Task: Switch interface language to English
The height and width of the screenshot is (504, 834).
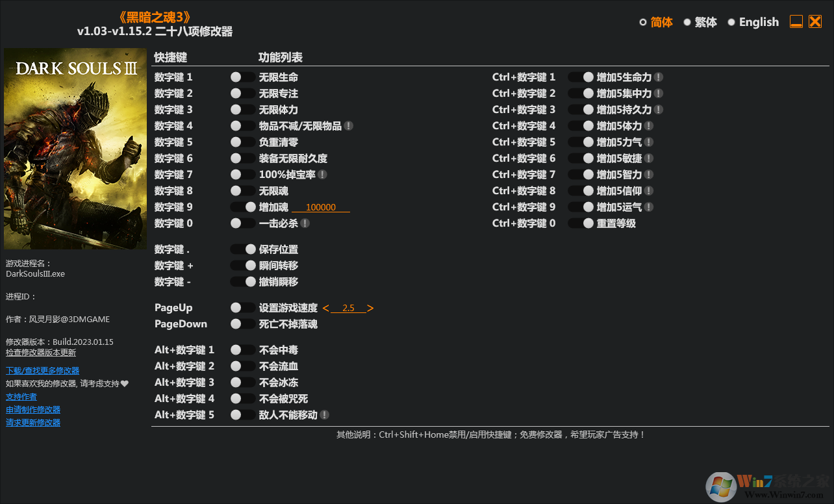Action: 731,21
